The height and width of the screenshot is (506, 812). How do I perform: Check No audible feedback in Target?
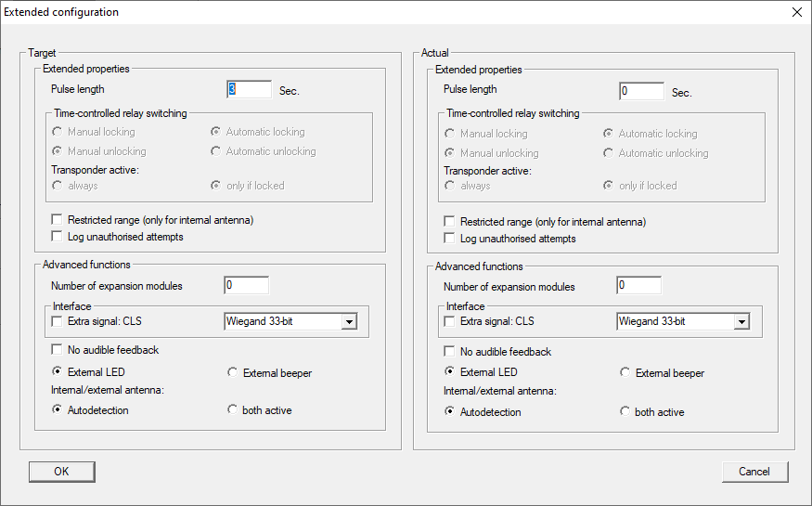coord(58,350)
